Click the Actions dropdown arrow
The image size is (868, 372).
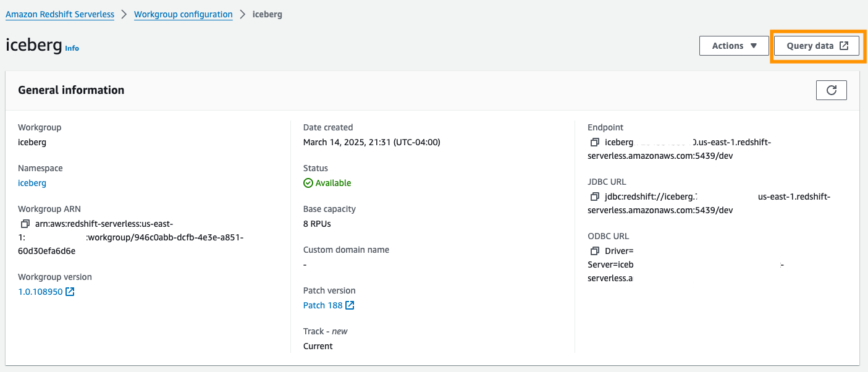click(x=754, y=46)
